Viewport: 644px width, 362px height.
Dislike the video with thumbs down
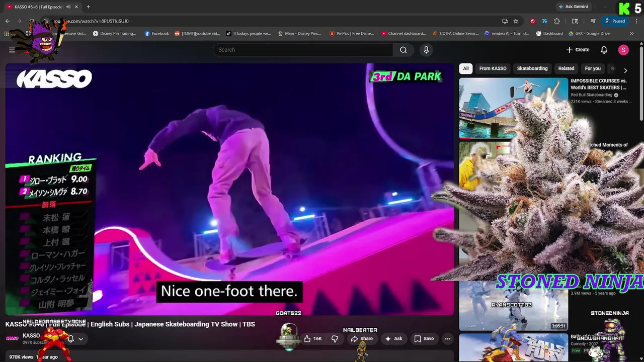pos(335,339)
